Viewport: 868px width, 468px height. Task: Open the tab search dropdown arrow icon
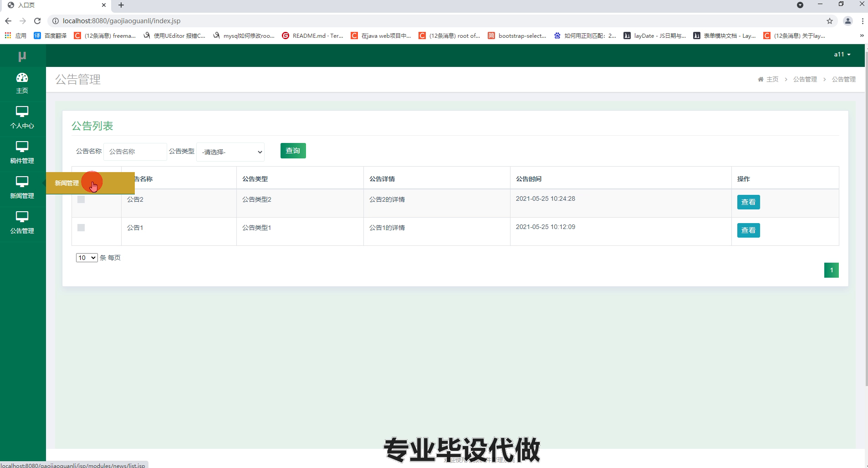point(800,5)
